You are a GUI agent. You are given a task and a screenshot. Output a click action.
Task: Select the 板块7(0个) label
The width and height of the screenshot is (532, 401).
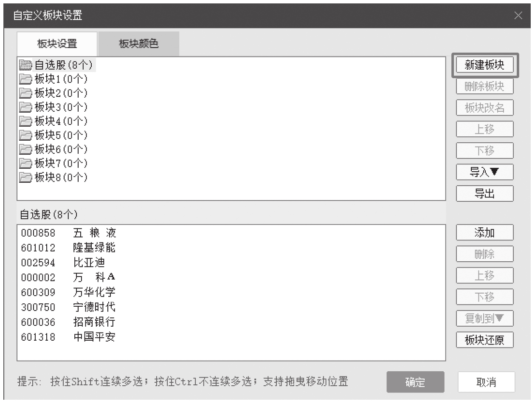pos(61,163)
